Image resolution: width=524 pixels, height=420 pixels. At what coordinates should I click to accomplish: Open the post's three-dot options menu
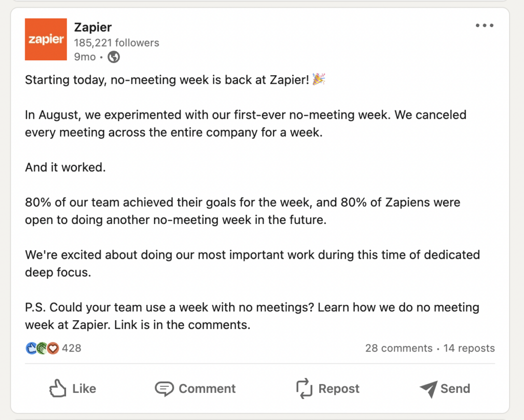[484, 26]
